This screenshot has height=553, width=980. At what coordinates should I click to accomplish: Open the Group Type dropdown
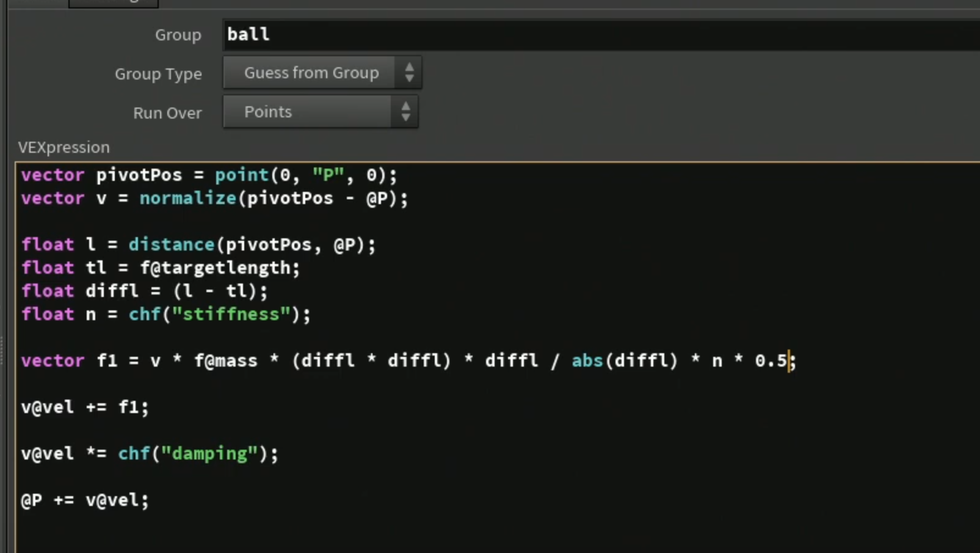(322, 73)
